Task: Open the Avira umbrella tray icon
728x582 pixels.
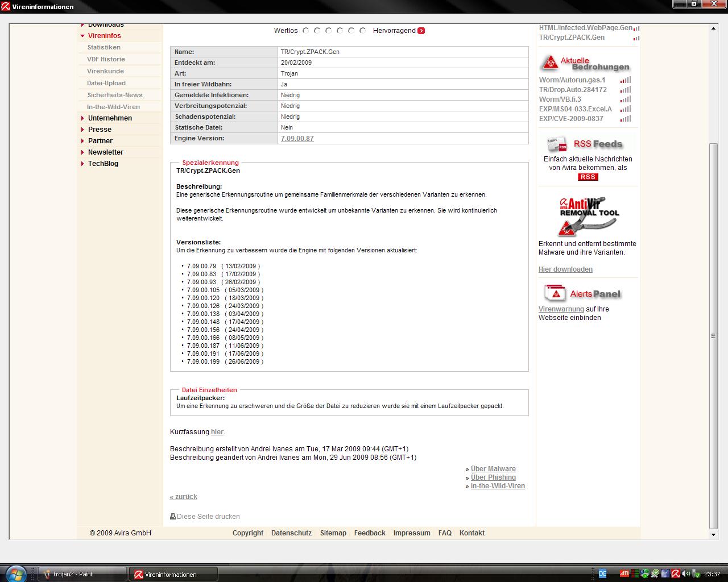Action: [x=676, y=574]
